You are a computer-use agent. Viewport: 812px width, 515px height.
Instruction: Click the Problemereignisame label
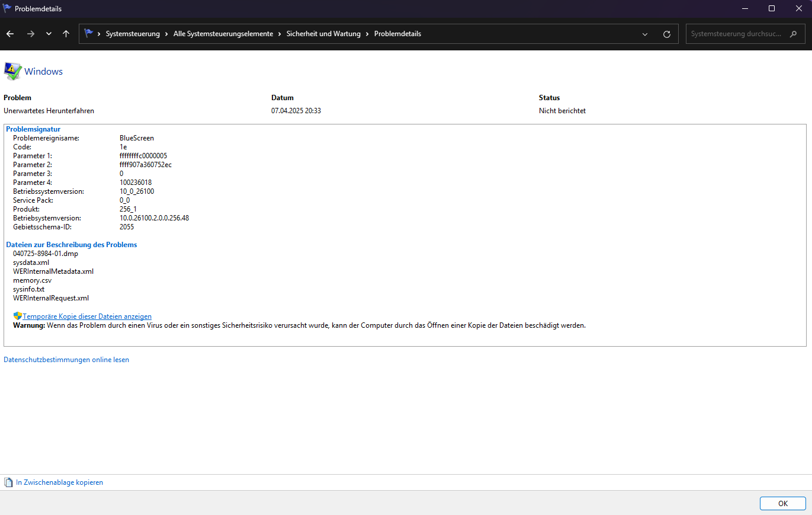click(46, 138)
